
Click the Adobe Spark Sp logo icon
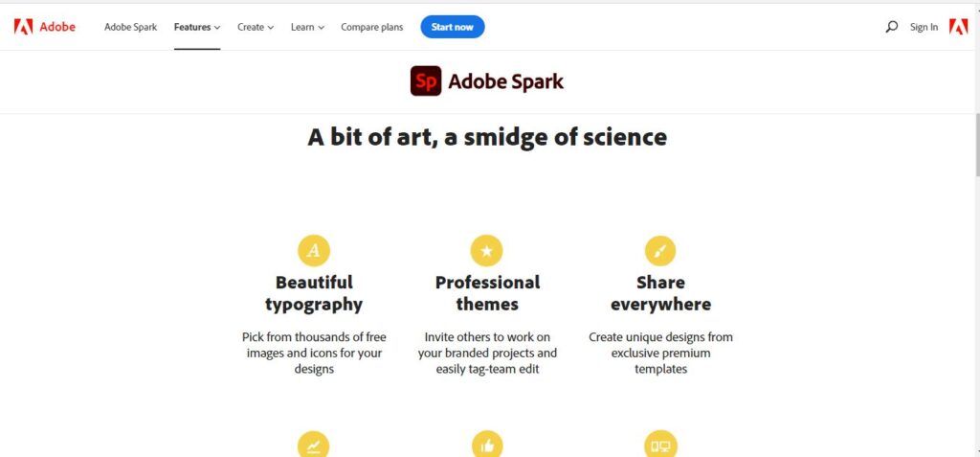click(x=426, y=81)
